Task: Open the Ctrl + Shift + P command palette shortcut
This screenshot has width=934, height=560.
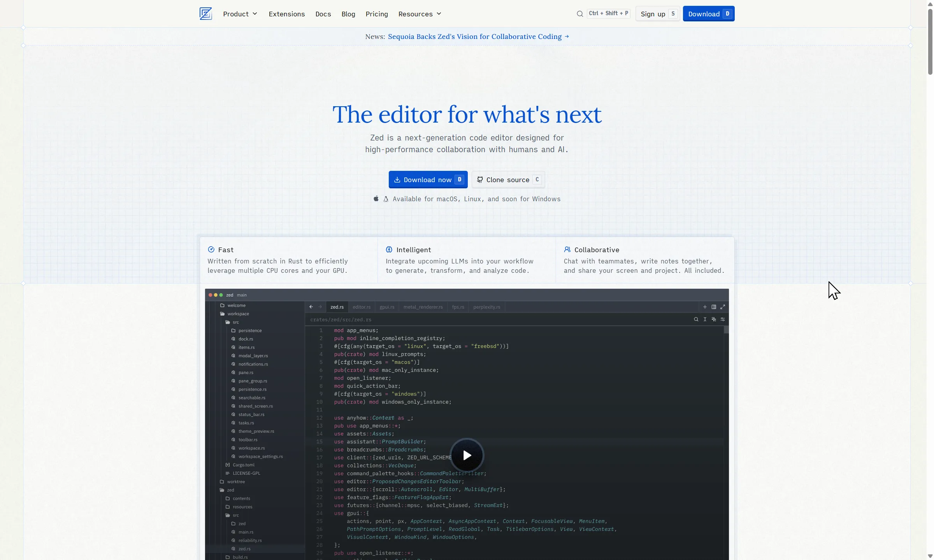Action: click(609, 14)
